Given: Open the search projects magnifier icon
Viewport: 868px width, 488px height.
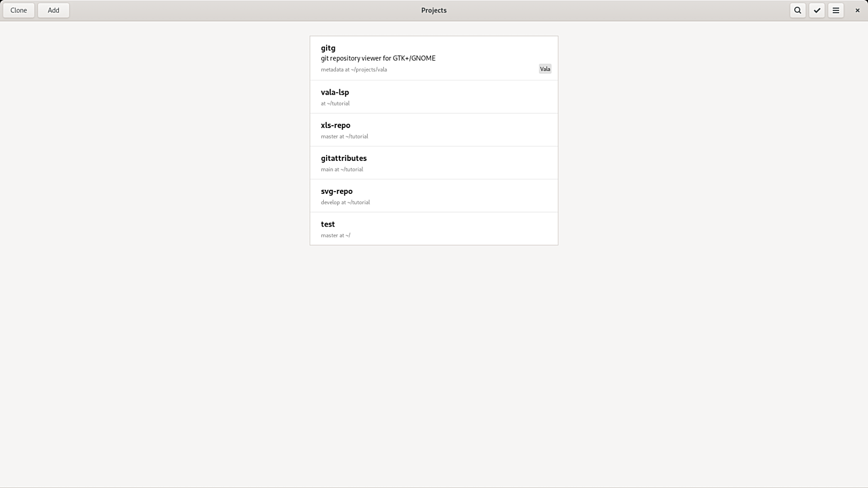Looking at the screenshot, I should click(x=798, y=10).
